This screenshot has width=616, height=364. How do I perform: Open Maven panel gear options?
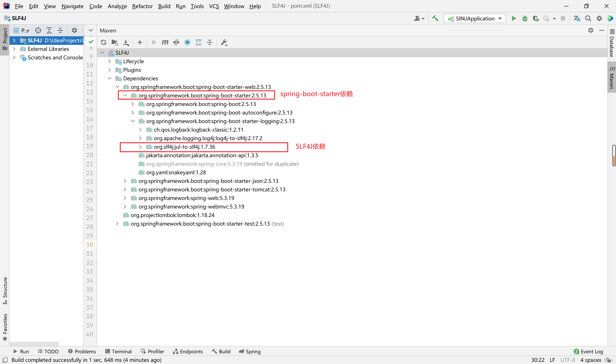point(591,30)
